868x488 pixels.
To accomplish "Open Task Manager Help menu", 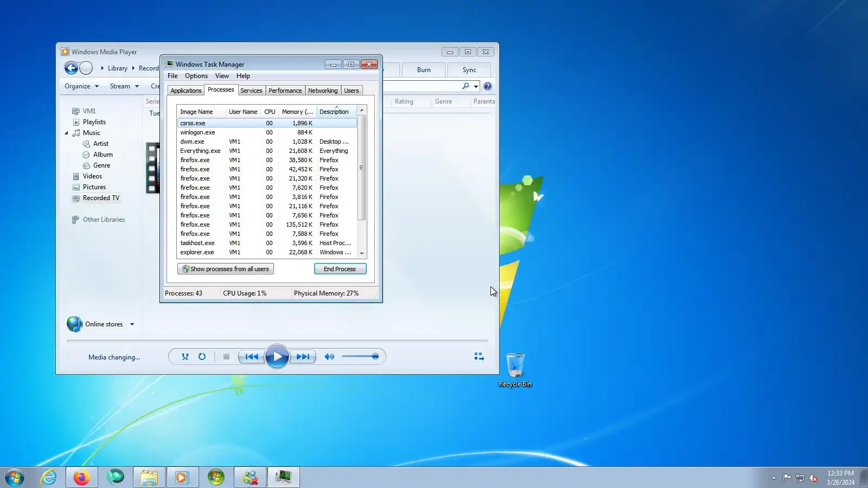I will 243,76.
